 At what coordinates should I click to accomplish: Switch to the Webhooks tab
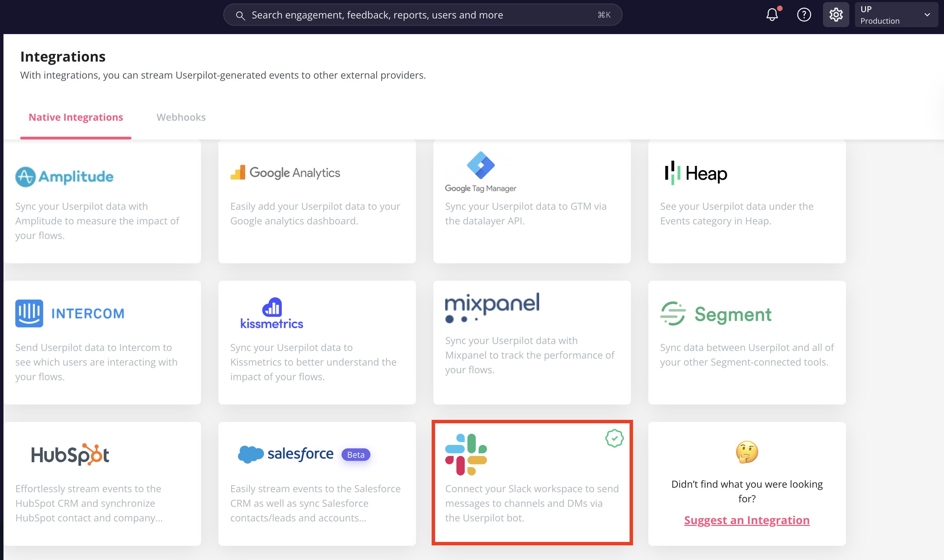point(181,117)
